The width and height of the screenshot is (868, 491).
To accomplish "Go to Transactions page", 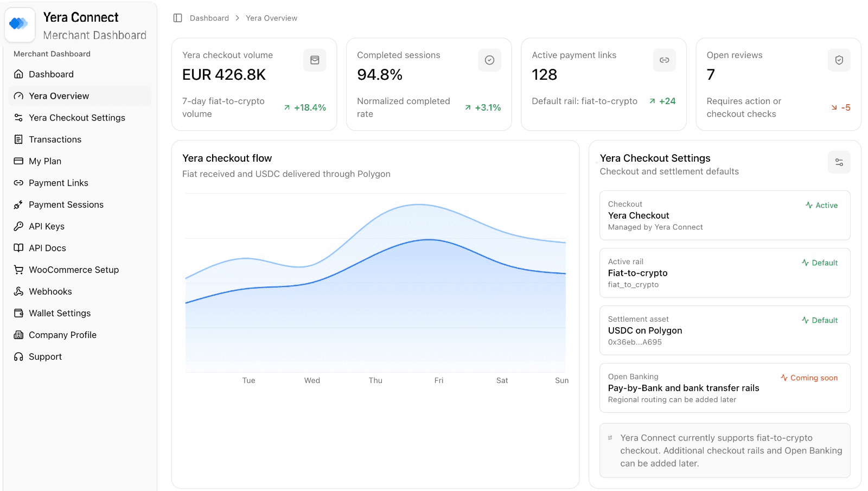I will 80,139.
